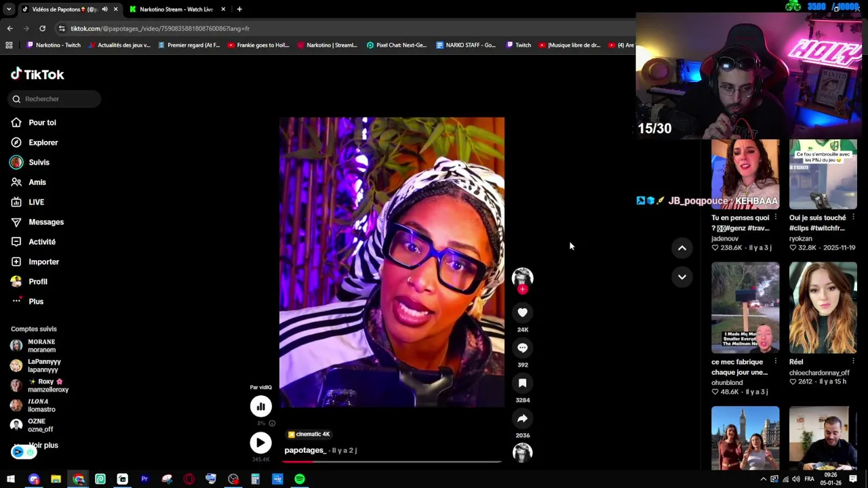868x488 pixels.
Task: Go to previous video with up chevron
Action: [x=682, y=248]
